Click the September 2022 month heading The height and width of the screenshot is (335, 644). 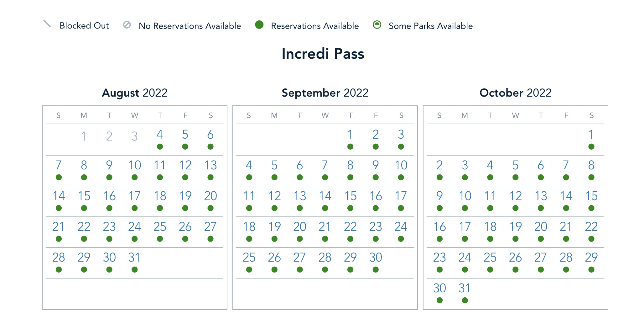point(325,93)
